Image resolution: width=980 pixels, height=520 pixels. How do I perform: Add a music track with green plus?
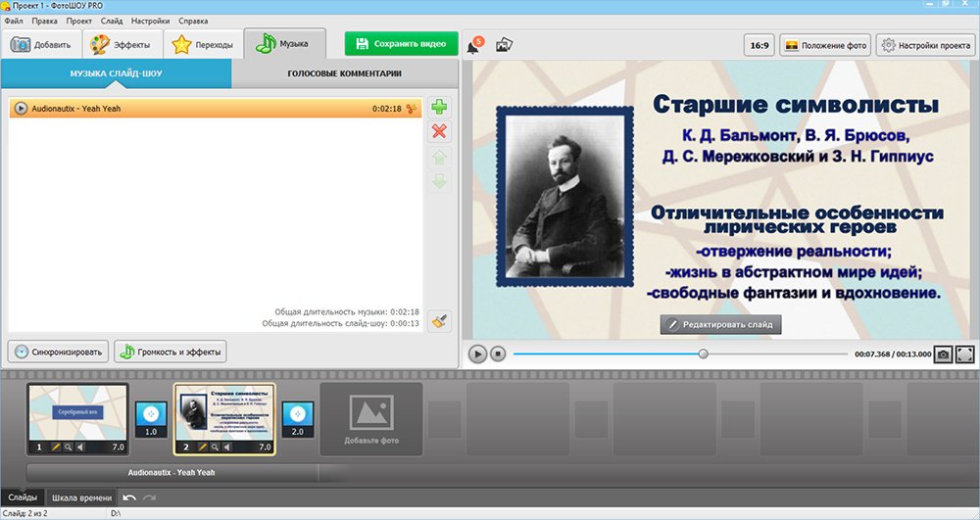(x=440, y=107)
